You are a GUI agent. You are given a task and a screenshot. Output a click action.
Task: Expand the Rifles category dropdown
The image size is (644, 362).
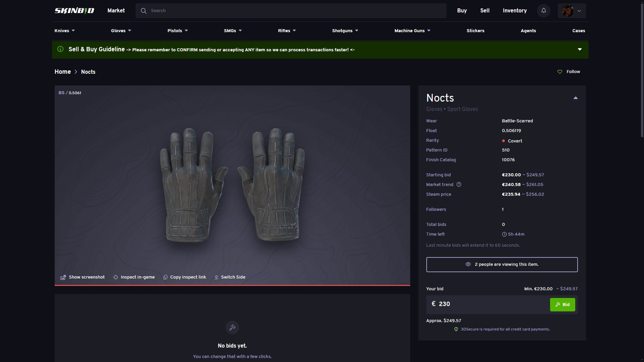tap(286, 31)
